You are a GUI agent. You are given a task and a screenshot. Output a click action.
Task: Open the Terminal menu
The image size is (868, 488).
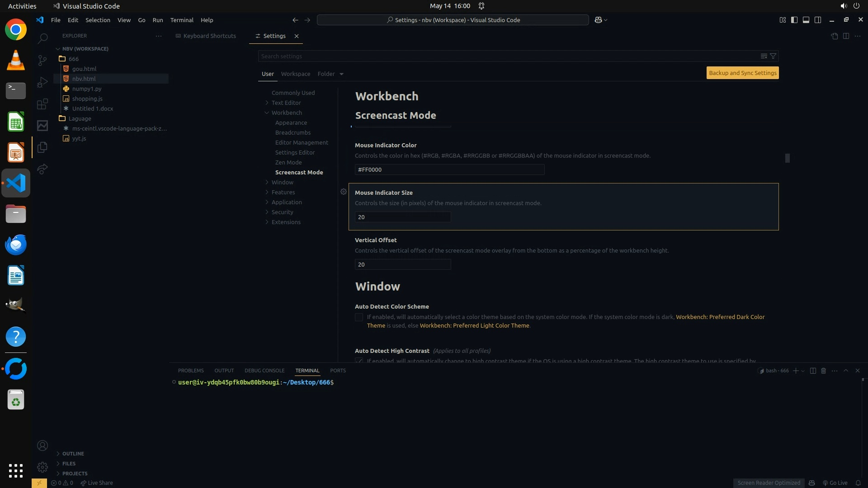pos(181,20)
